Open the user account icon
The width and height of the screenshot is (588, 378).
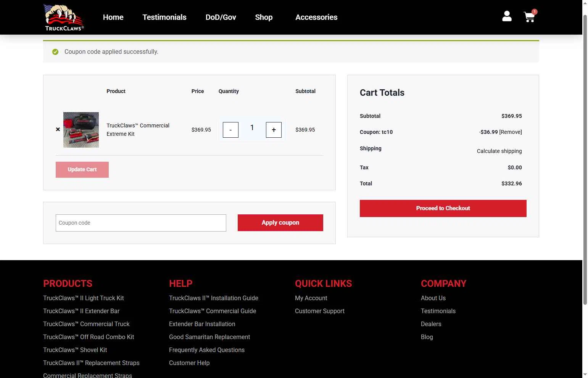[507, 16]
